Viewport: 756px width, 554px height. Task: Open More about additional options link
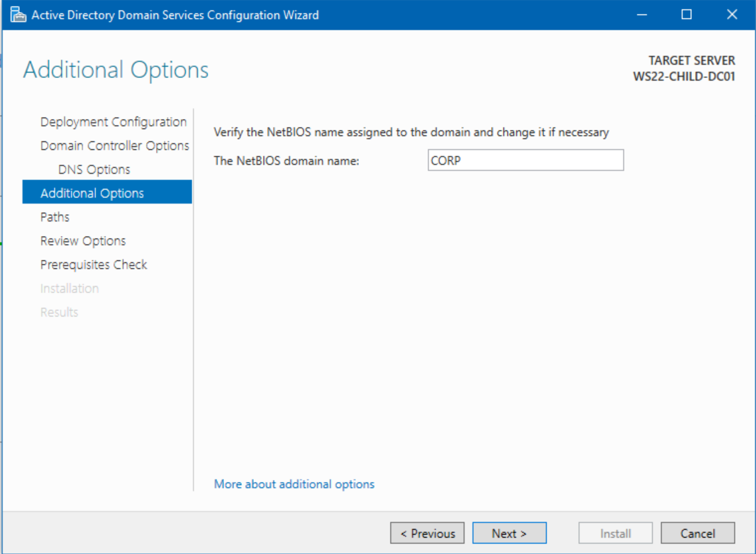click(293, 484)
